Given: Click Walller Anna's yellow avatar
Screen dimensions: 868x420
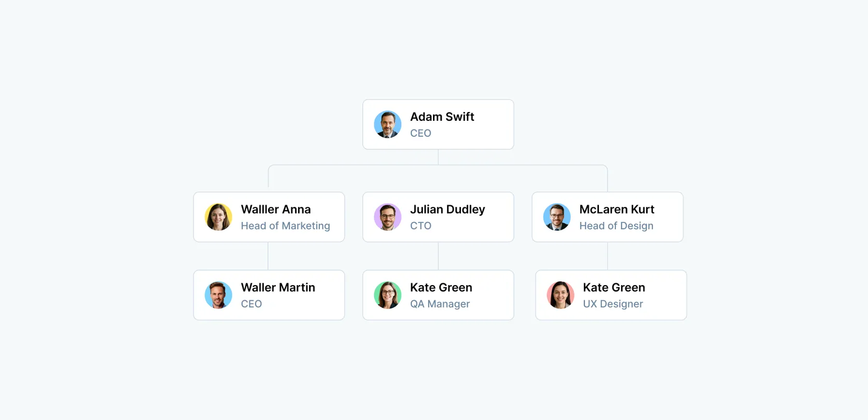Looking at the screenshot, I should pos(218,217).
